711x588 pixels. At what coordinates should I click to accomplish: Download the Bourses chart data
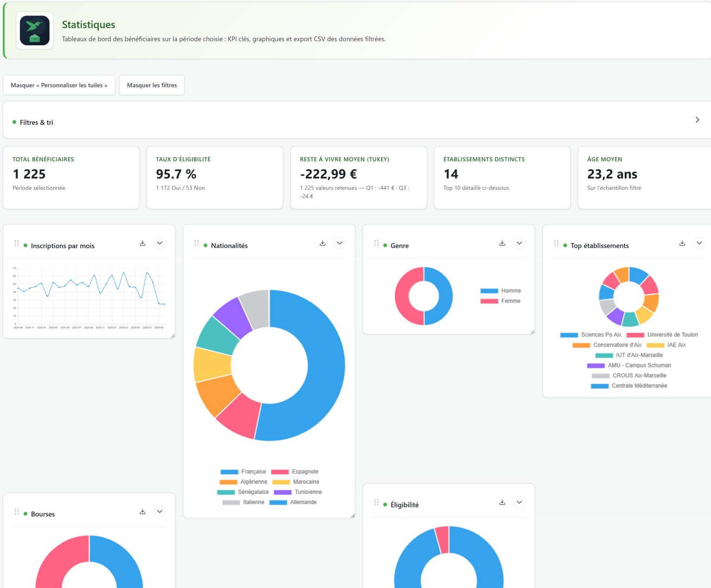pos(143,512)
